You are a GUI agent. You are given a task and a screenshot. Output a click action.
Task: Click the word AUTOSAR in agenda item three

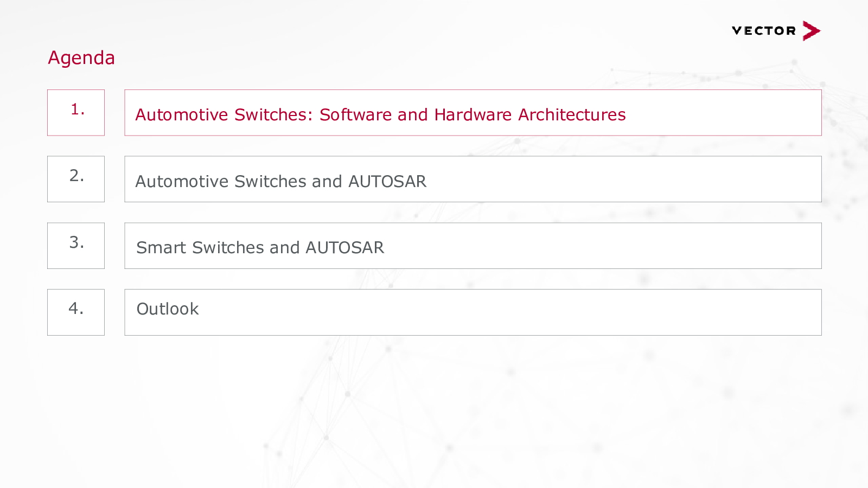click(x=344, y=248)
